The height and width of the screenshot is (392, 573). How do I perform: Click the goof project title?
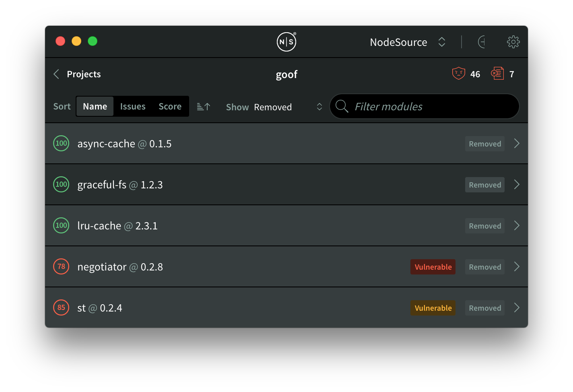coord(286,74)
